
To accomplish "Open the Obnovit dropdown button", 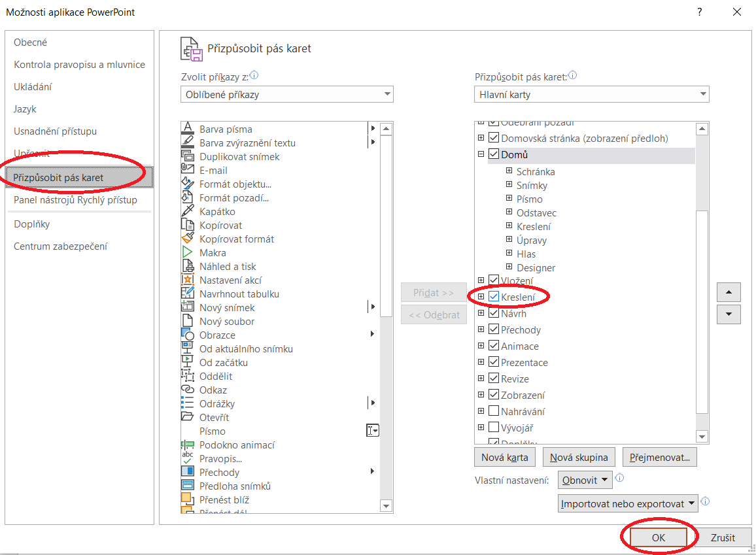I will click(x=585, y=480).
